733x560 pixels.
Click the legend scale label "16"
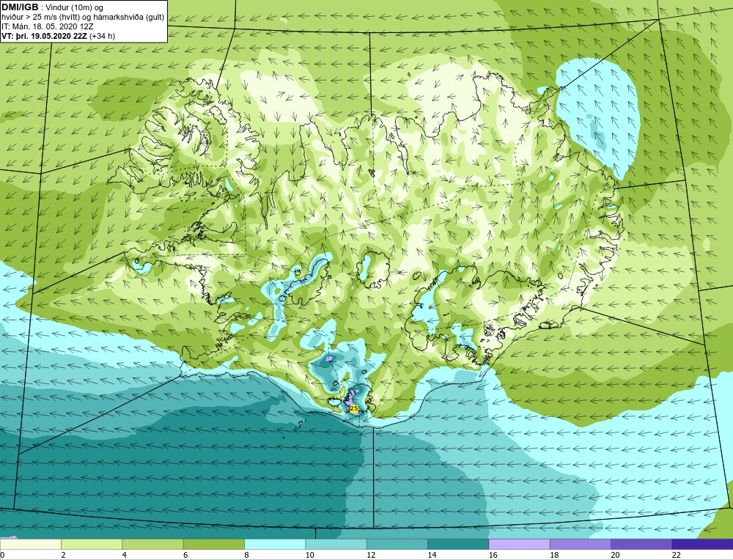pos(493,555)
